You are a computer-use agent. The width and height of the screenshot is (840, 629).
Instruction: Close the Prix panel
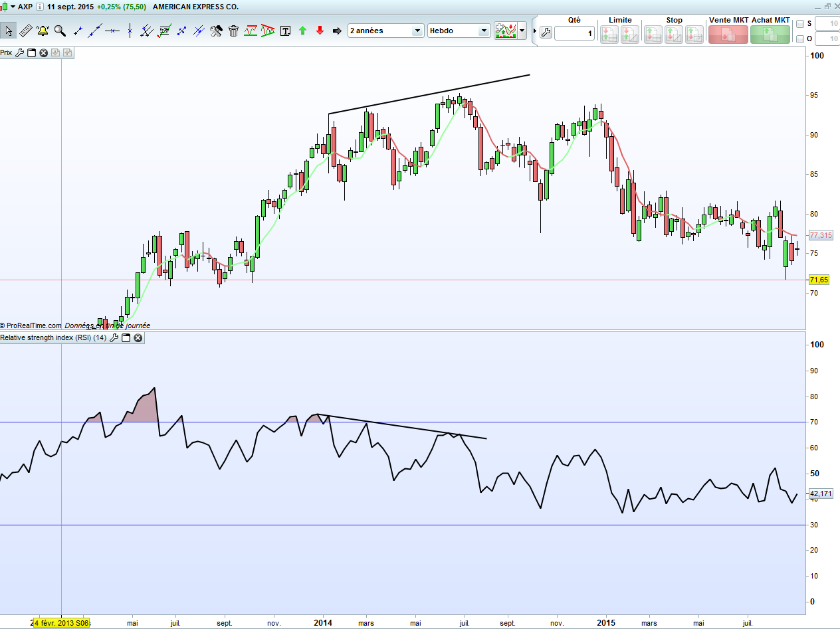tap(43, 52)
